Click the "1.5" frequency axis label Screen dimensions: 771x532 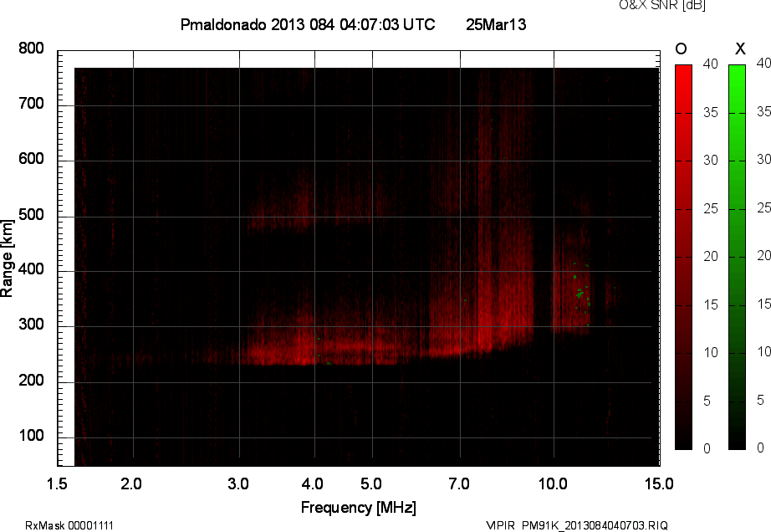(57, 483)
